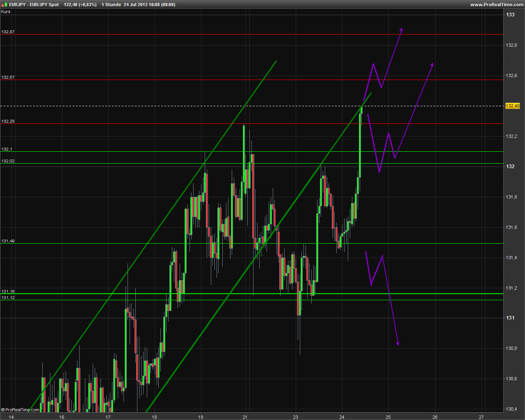Image resolution: width=525 pixels, height=420 pixels.
Task: Click 131,2 on the price axis
Action: (x=511, y=288)
